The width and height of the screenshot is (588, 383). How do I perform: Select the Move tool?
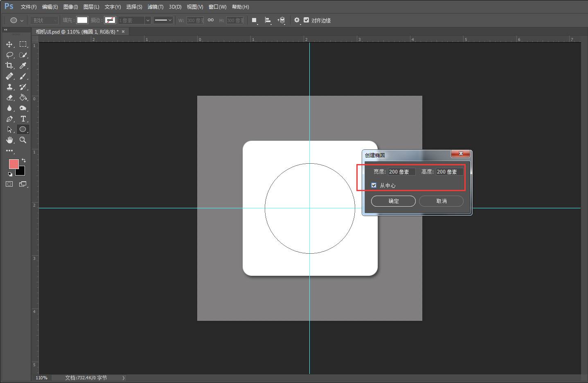9,44
